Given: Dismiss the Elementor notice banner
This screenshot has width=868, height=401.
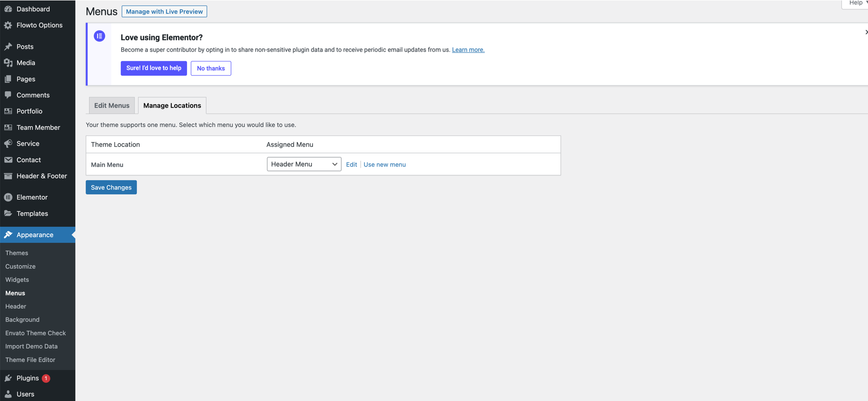Looking at the screenshot, I should click(866, 32).
